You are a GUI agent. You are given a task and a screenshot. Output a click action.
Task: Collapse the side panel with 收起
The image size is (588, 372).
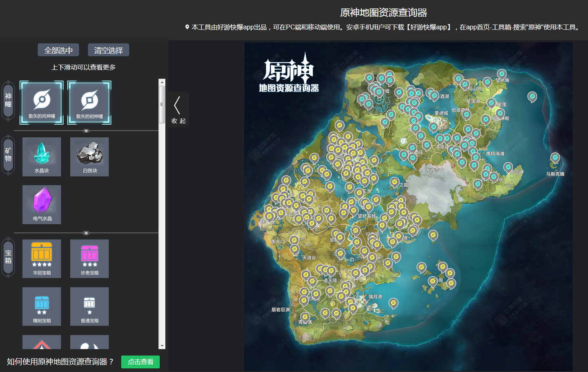178,110
